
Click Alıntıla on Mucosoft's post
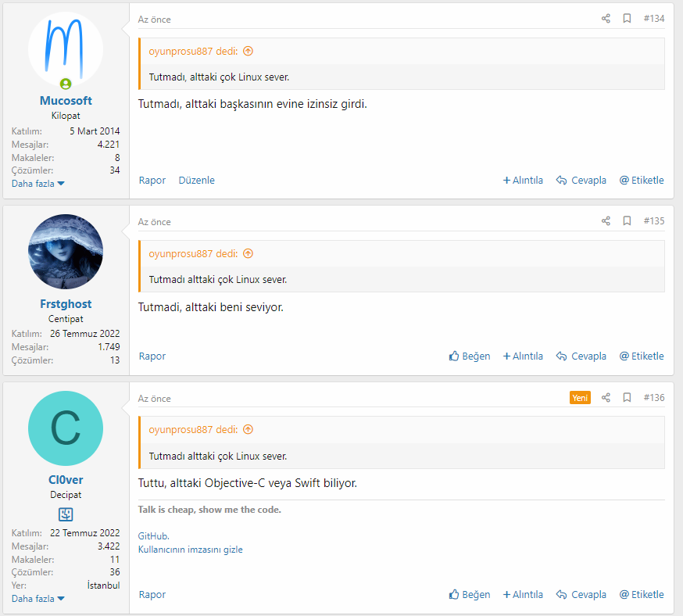pyautogui.click(x=523, y=180)
